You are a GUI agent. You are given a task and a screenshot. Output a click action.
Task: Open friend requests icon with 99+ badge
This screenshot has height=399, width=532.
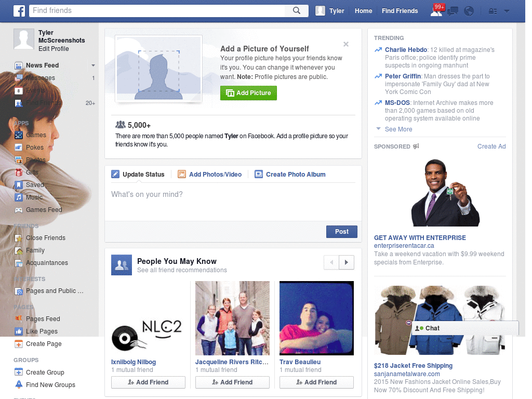pos(436,11)
